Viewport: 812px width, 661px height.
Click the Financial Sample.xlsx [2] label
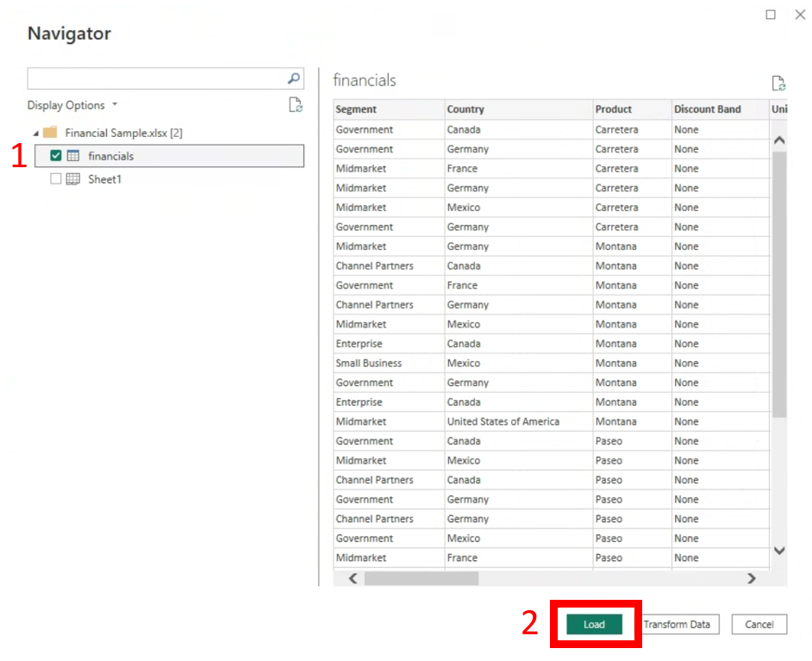[124, 133]
